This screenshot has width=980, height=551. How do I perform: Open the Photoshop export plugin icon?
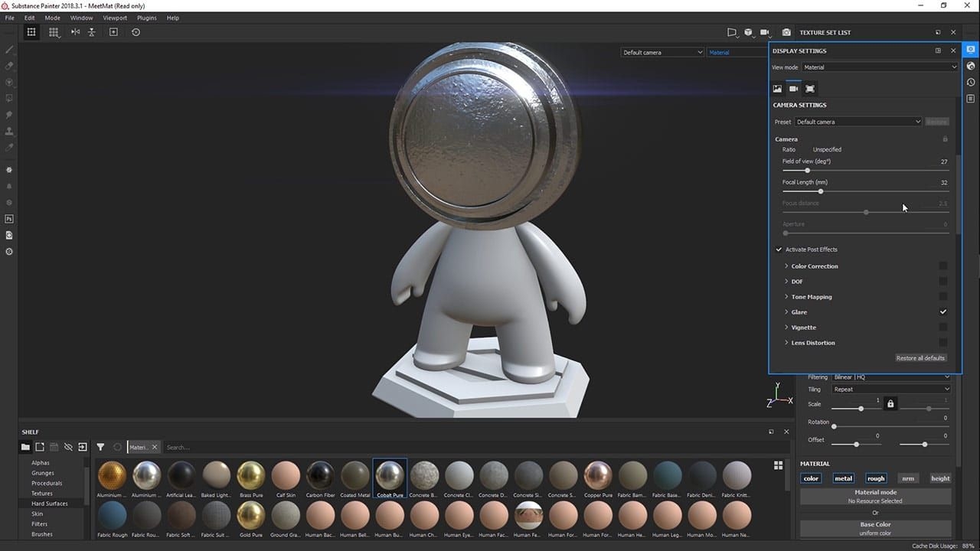(9, 219)
